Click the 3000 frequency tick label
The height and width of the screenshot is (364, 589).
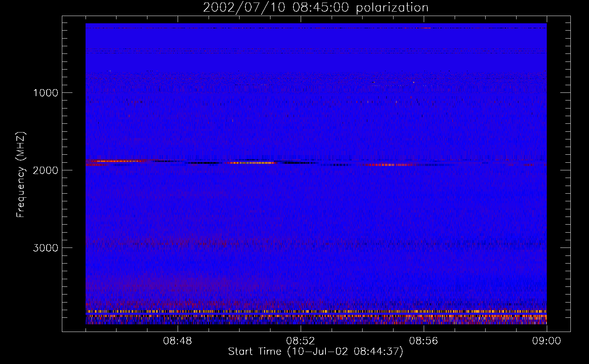tap(46, 248)
